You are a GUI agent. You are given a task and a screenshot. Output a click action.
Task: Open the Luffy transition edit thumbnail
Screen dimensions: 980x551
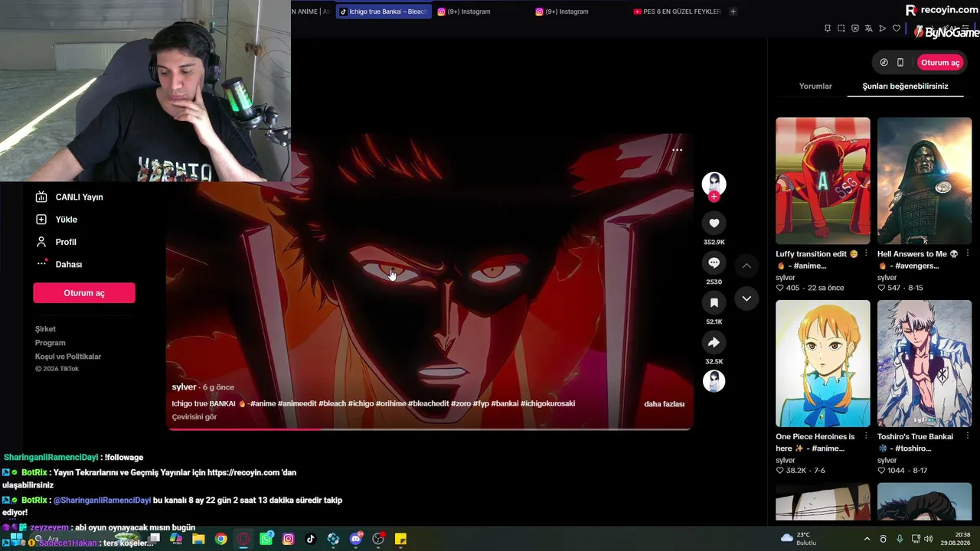pos(823,181)
